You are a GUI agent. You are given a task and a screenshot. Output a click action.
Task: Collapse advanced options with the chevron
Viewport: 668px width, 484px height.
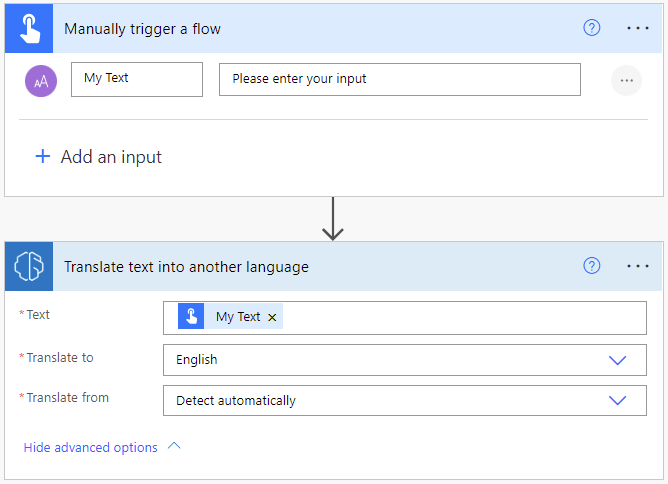click(175, 447)
